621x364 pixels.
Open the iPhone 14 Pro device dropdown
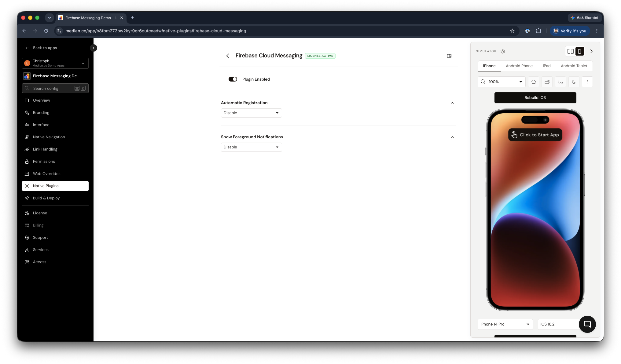(x=505, y=324)
